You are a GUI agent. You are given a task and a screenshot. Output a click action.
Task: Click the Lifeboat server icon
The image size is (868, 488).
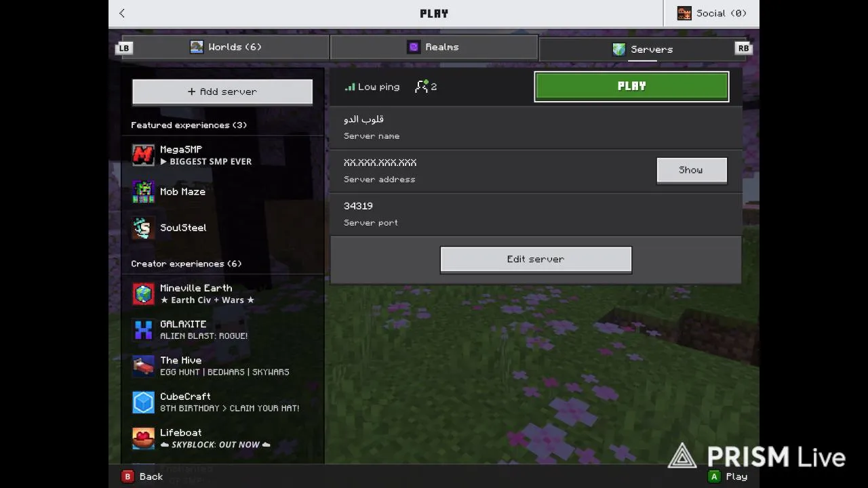(x=143, y=439)
